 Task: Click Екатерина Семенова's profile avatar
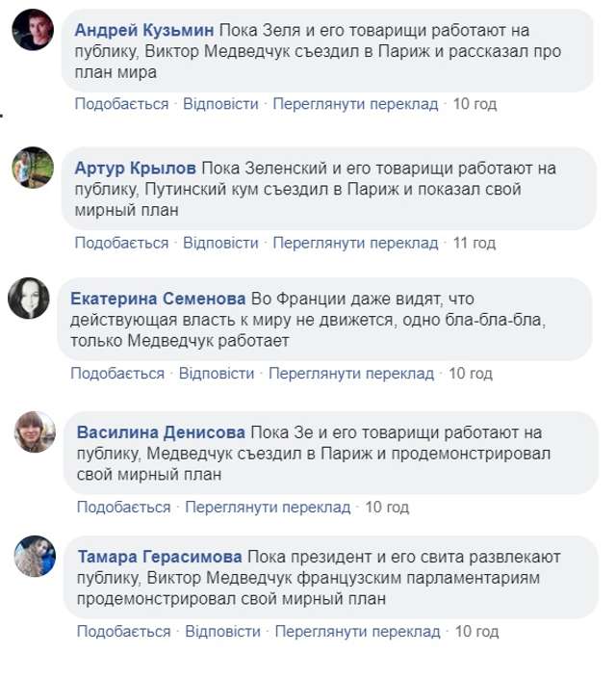[x=29, y=298]
